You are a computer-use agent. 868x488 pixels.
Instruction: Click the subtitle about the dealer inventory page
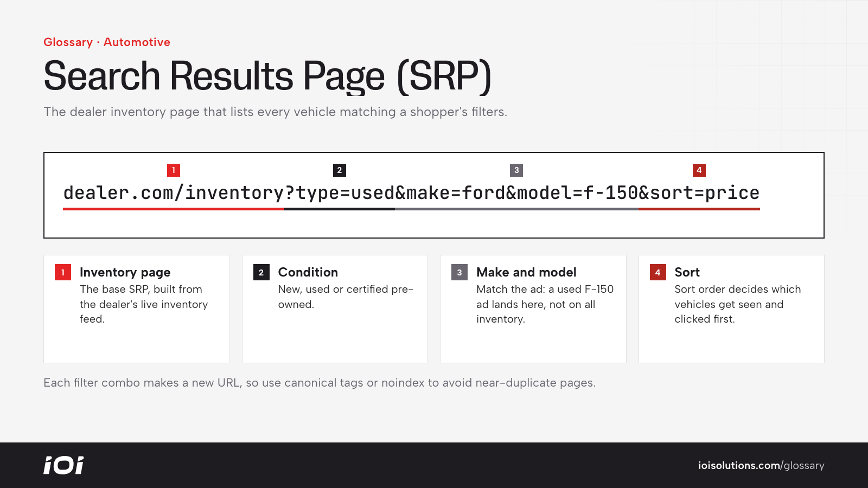point(275,112)
